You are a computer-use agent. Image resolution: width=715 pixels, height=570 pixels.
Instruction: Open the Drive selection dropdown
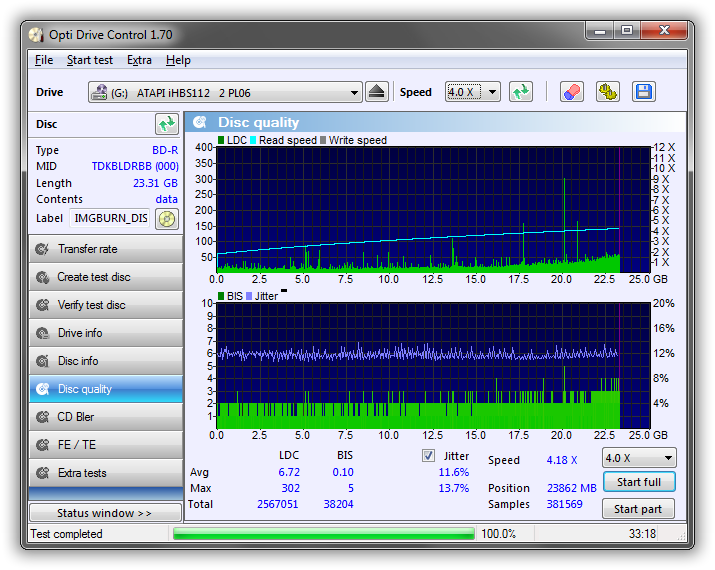pos(225,93)
